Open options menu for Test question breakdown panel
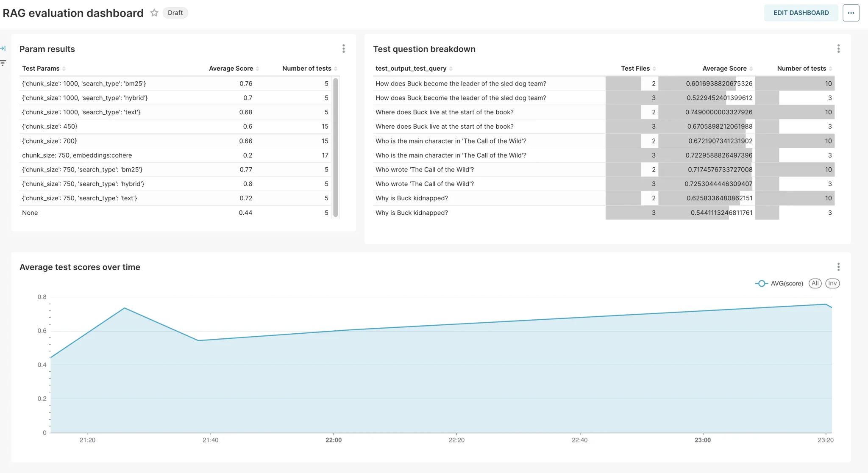This screenshot has height=473, width=868. 838,49
